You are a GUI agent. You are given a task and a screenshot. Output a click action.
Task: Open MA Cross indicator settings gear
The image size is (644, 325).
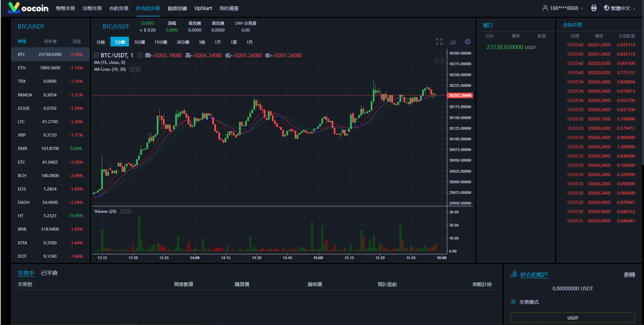coord(132,69)
